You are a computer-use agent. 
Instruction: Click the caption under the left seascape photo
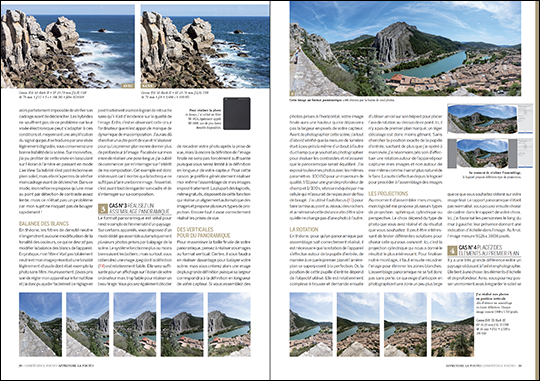point(52,95)
